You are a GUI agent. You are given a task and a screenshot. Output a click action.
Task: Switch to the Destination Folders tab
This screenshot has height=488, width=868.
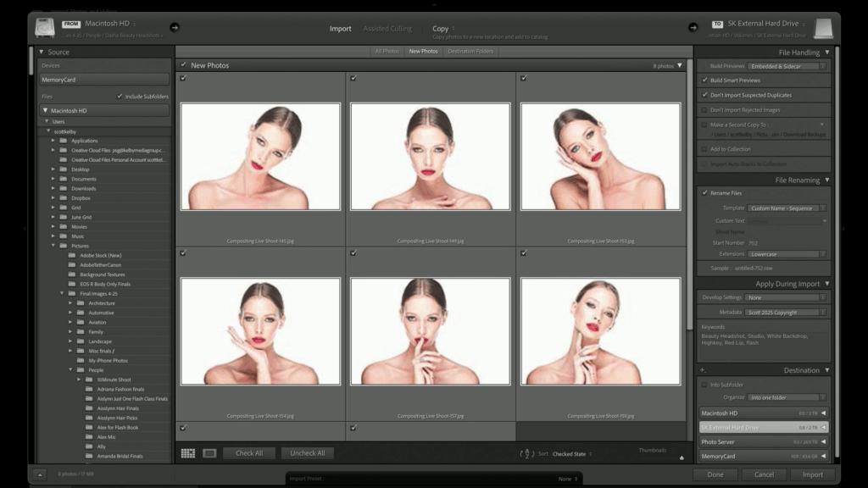click(x=470, y=52)
